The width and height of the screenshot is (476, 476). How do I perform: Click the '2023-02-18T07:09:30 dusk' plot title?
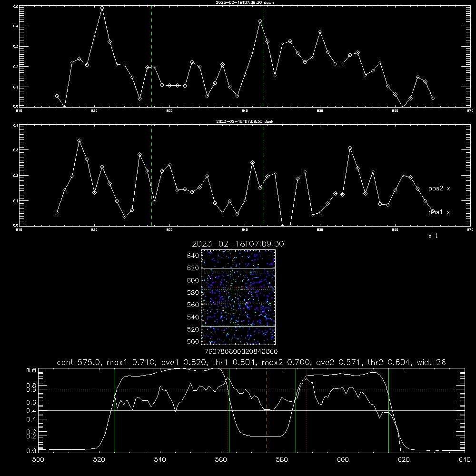coord(245,121)
